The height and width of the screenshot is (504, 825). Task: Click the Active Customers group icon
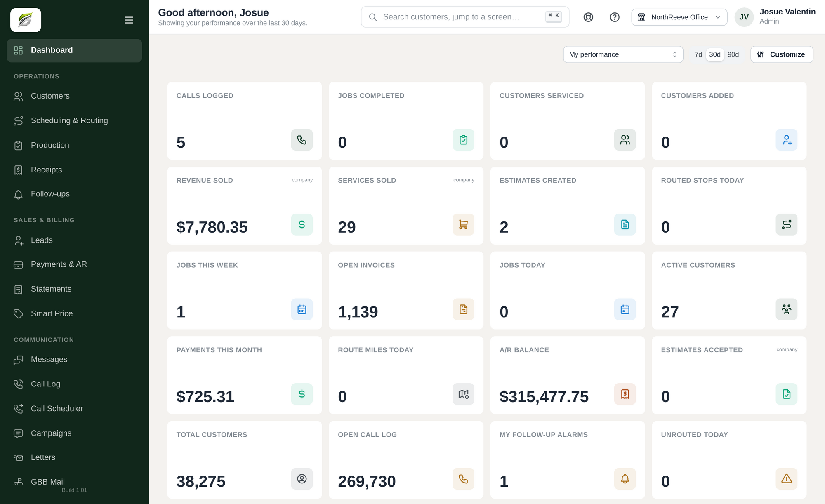(x=786, y=309)
